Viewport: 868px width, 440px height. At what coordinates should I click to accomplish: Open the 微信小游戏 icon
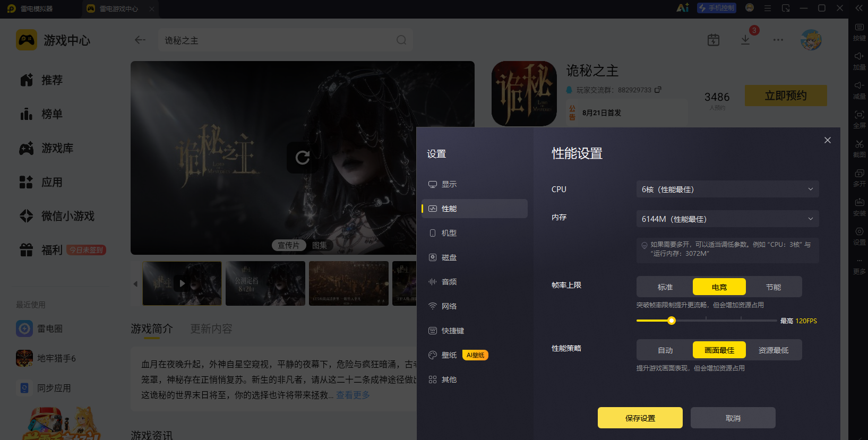27,216
